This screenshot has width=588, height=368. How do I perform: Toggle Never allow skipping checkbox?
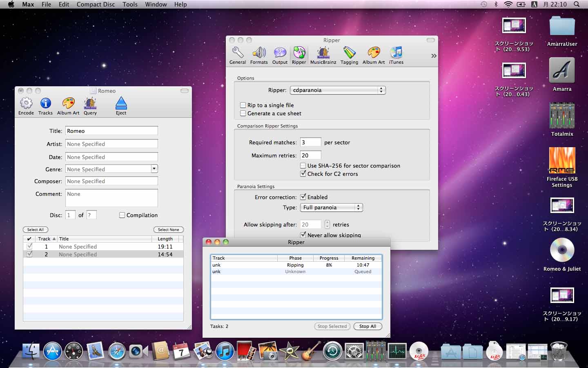(x=303, y=235)
